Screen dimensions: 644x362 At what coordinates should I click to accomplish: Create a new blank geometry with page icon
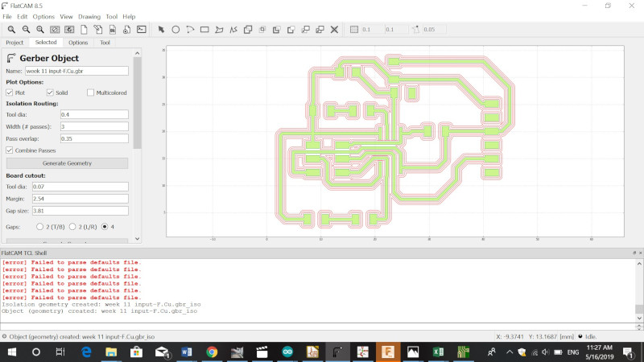click(84, 30)
